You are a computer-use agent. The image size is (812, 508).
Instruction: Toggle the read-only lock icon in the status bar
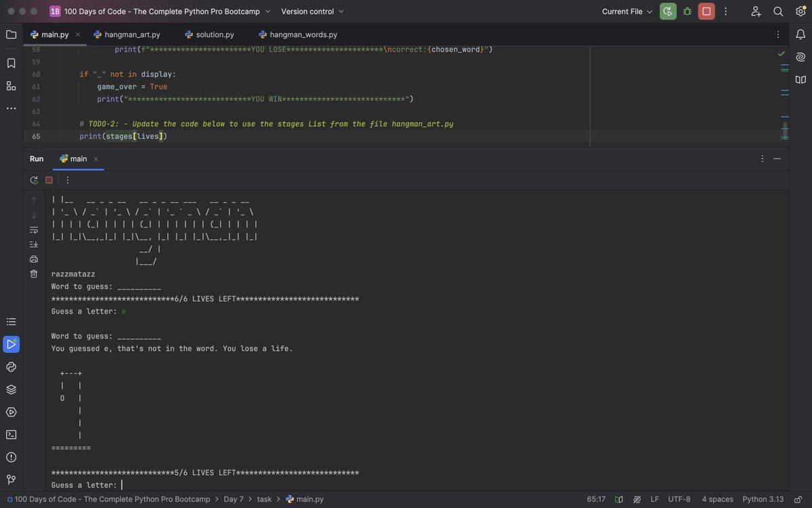pyautogui.click(x=799, y=499)
